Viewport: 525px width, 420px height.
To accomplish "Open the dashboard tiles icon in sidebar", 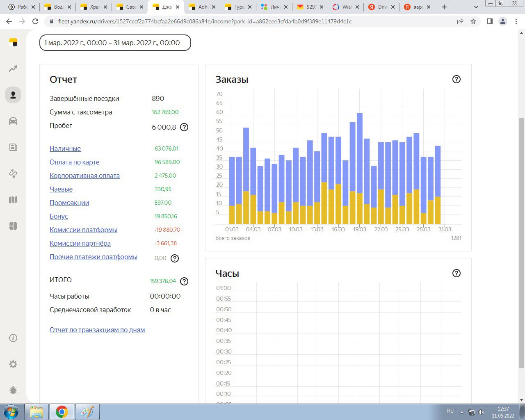I will [x=13, y=226].
